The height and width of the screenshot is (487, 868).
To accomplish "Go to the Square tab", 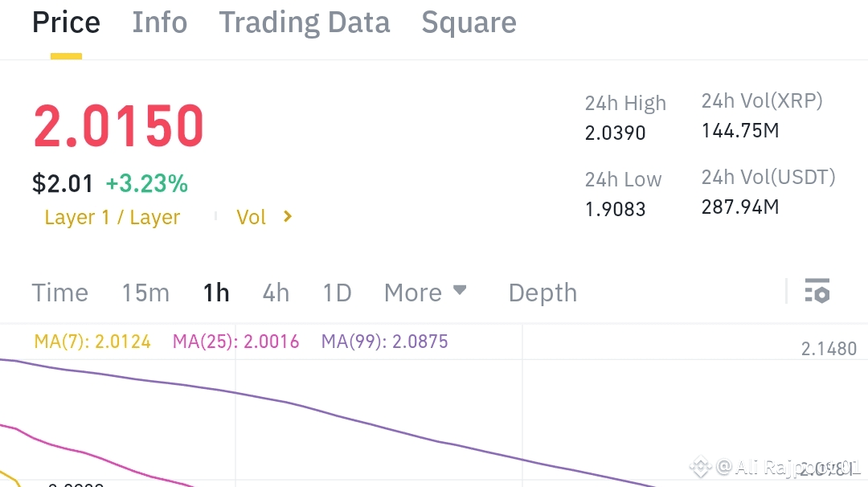I will coord(469,23).
